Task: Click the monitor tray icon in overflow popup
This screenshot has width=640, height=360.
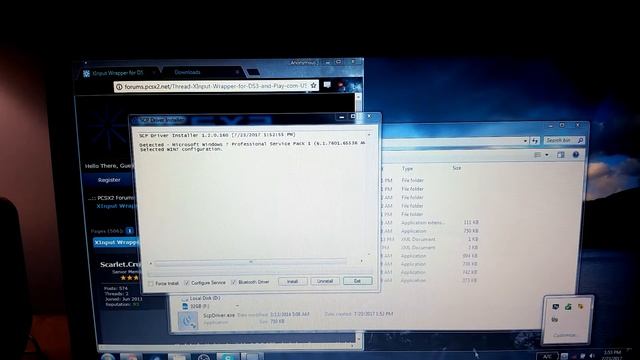Action: 555,307
